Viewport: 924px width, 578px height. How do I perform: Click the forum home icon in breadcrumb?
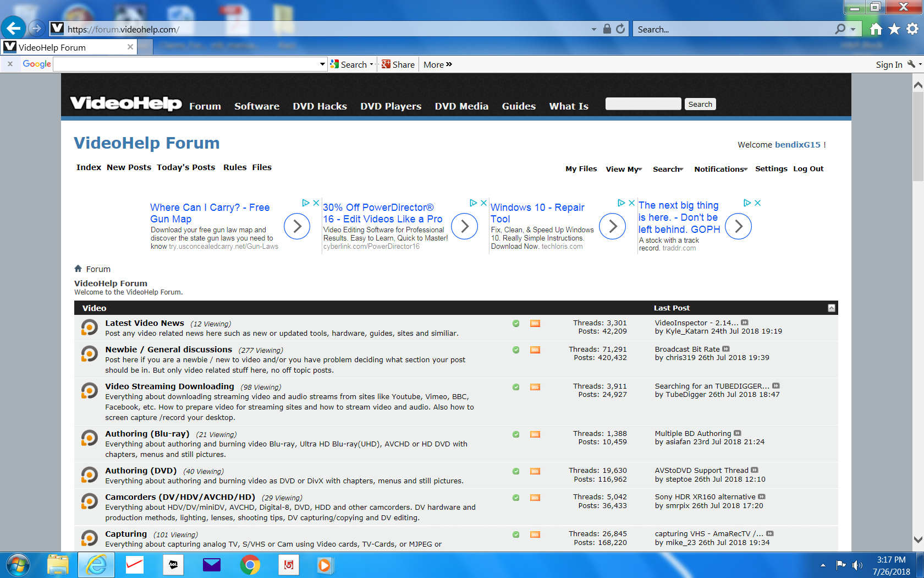point(78,269)
